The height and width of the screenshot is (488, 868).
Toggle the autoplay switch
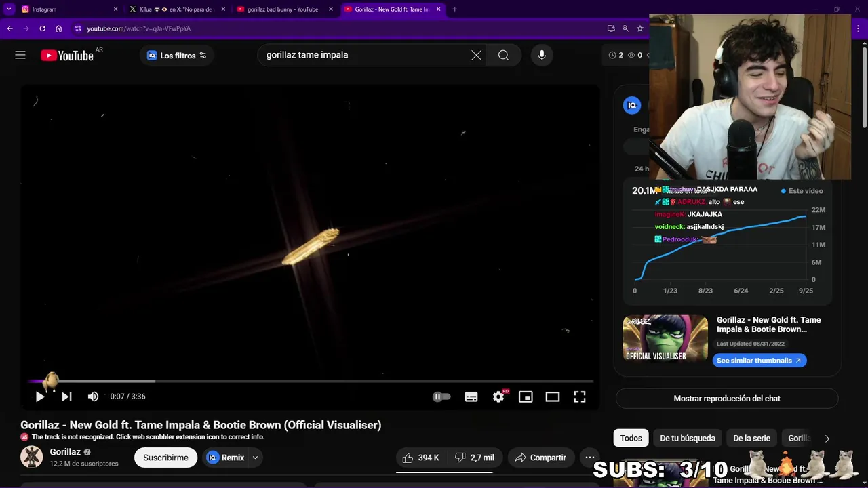[x=441, y=396]
